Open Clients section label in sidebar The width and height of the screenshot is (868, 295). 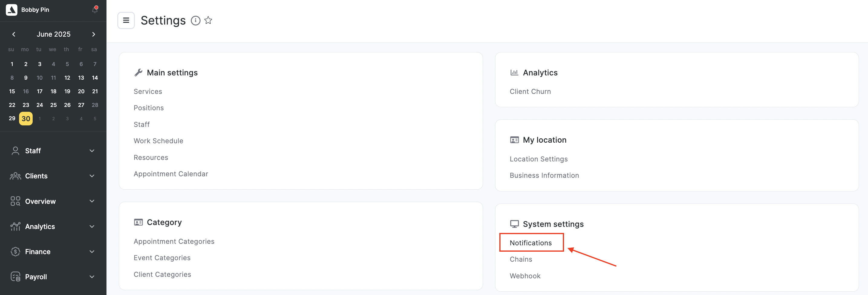[x=36, y=176]
